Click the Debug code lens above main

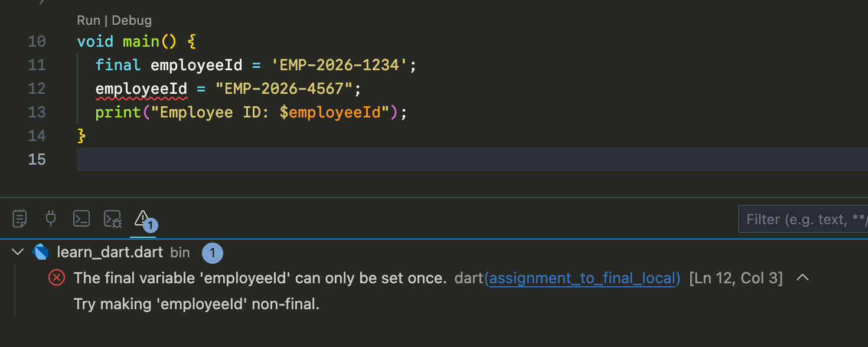pos(132,21)
